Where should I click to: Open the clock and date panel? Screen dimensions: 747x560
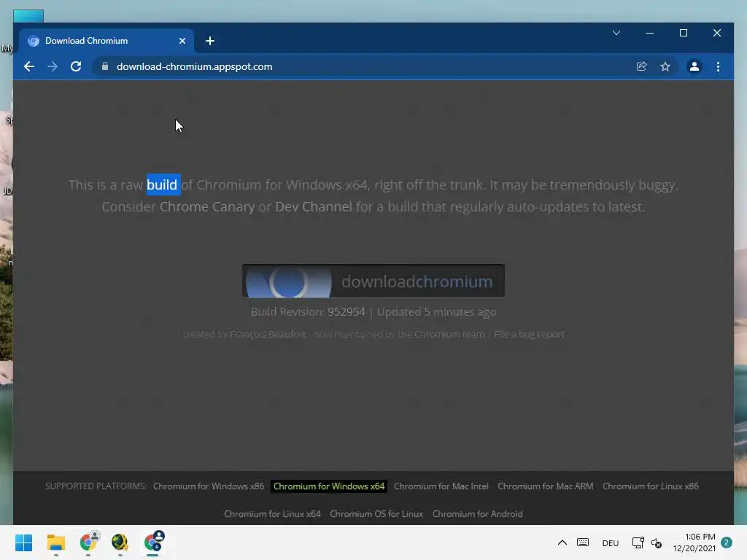(x=694, y=542)
